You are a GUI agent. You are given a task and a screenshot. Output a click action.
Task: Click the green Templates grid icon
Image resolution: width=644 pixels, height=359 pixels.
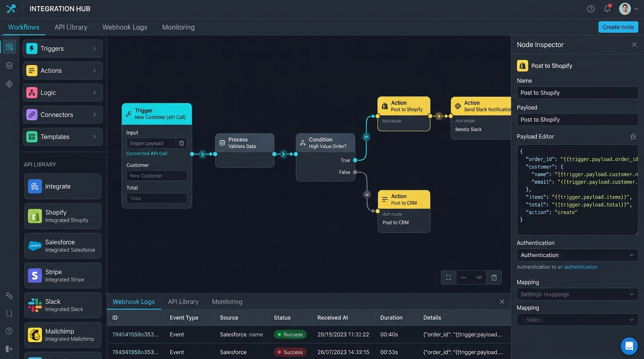point(32,137)
